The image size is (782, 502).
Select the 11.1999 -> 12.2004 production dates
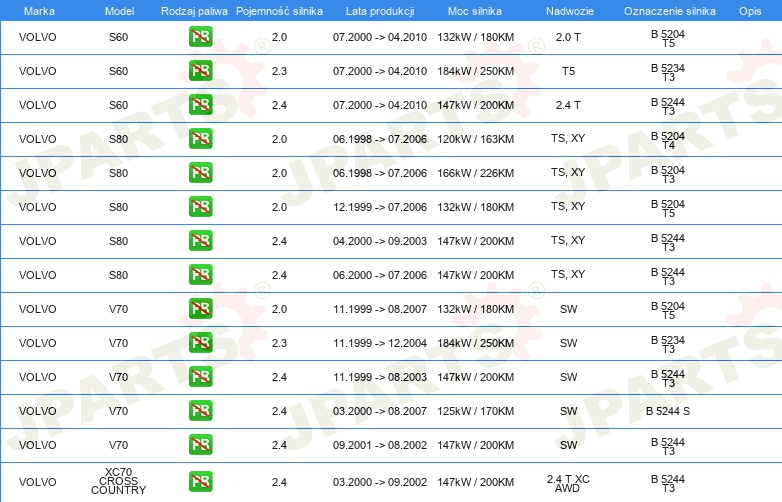click(380, 343)
